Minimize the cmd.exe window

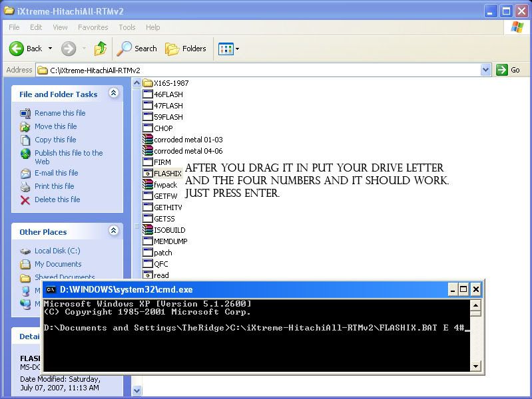click(x=453, y=289)
